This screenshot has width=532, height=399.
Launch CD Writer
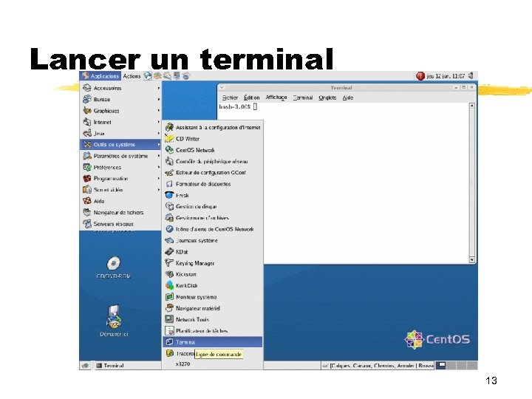click(x=213, y=139)
